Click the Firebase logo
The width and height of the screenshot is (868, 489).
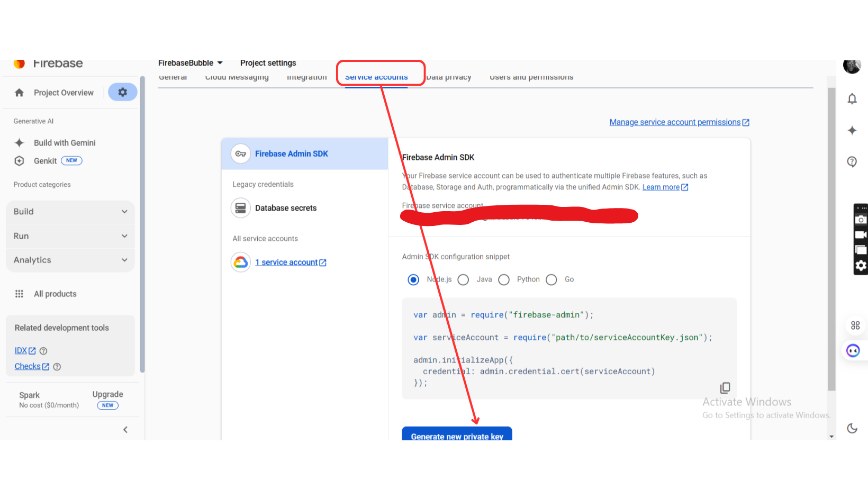[20, 64]
